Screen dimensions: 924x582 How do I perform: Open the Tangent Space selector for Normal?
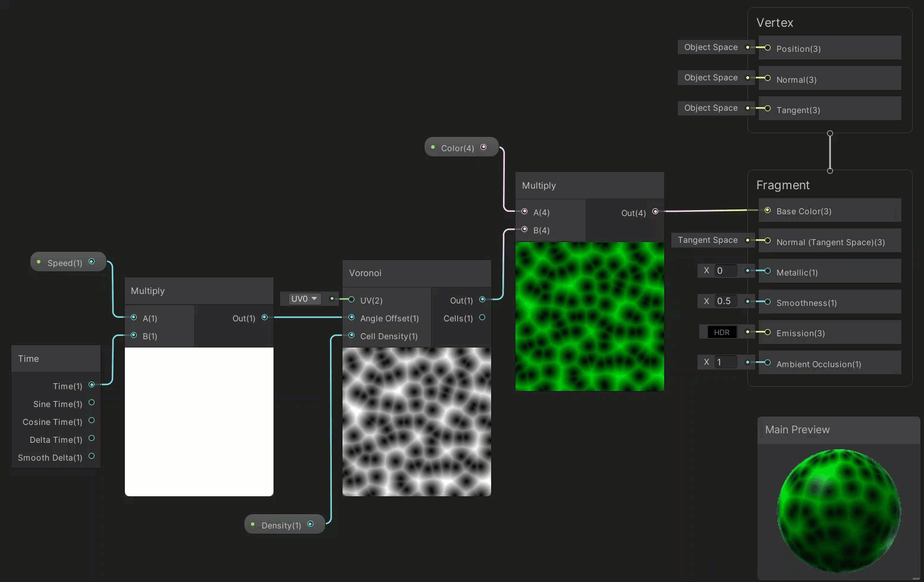click(708, 240)
